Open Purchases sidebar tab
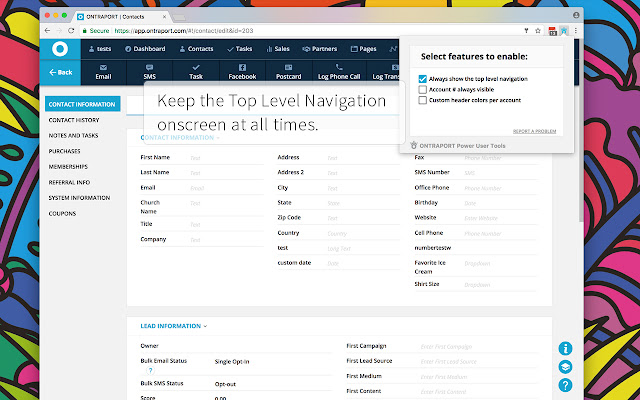Image resolution: width=640 pixels, height=400 pixels. point(64,151)
